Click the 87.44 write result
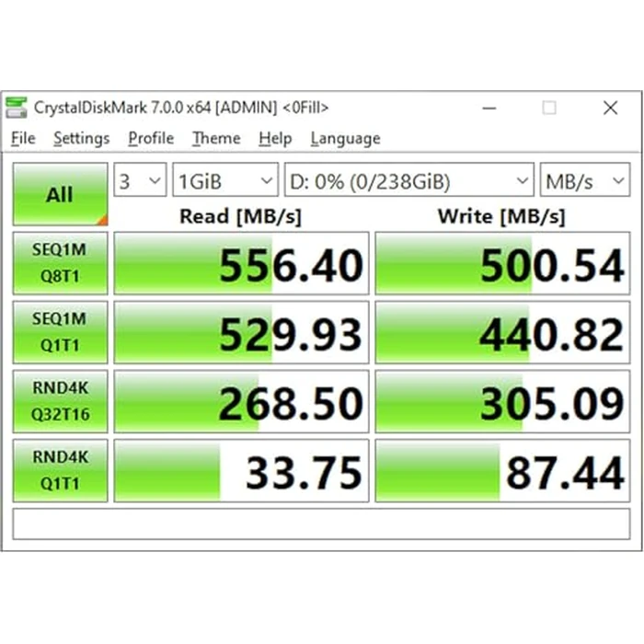The height and width of the screenshot is (644, 644). [x=502, y=470]
